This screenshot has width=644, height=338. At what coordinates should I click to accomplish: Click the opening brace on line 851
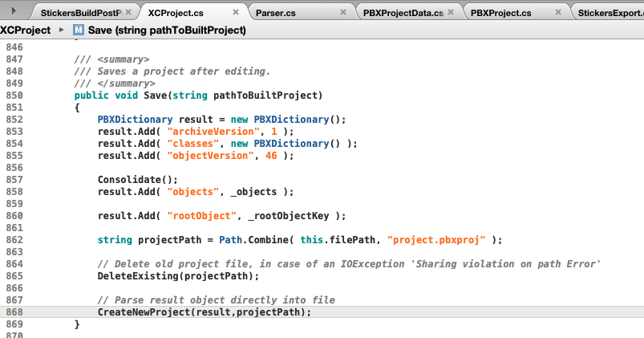(x=77, y=108)
